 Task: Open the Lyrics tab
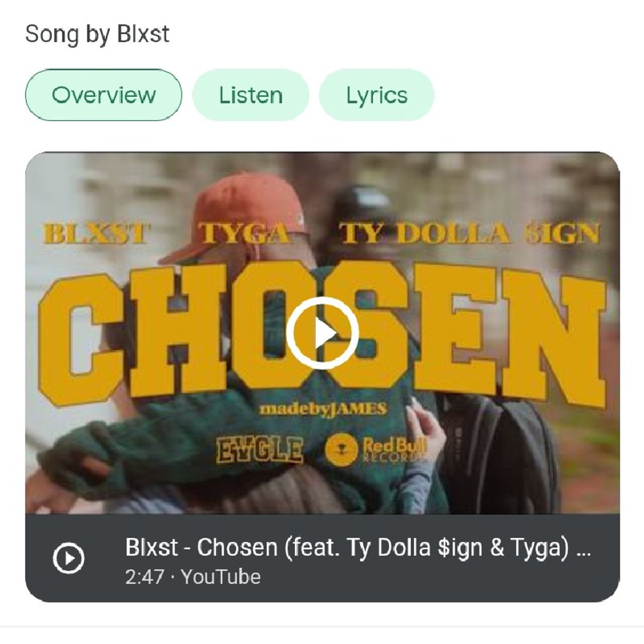(x=377, y=95)
